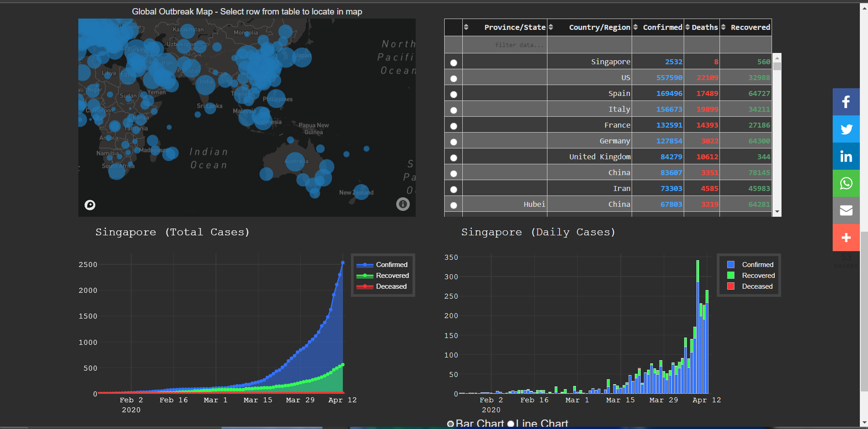Choose the Bar Chart option

point(451,424)
